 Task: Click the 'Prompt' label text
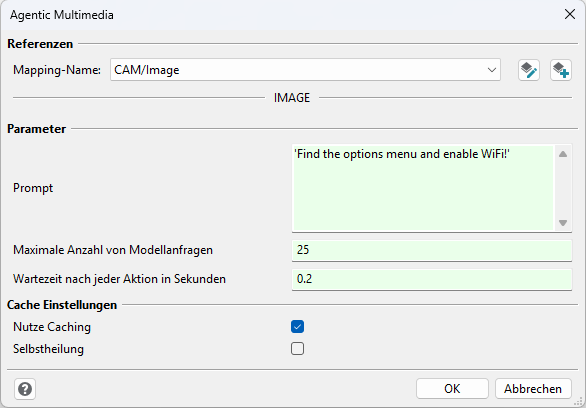(x=33, y=188)
